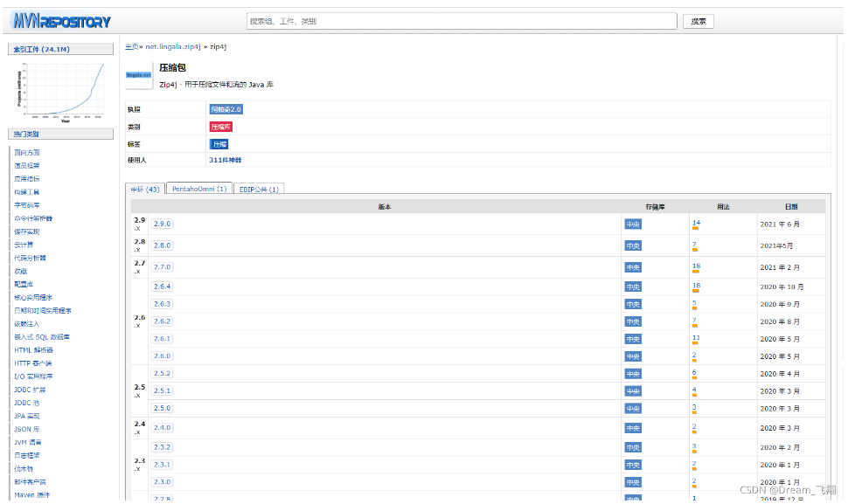855x504 pixels.
Task: Switch to the PentahoOmni (1) tab
Action: 199,189
